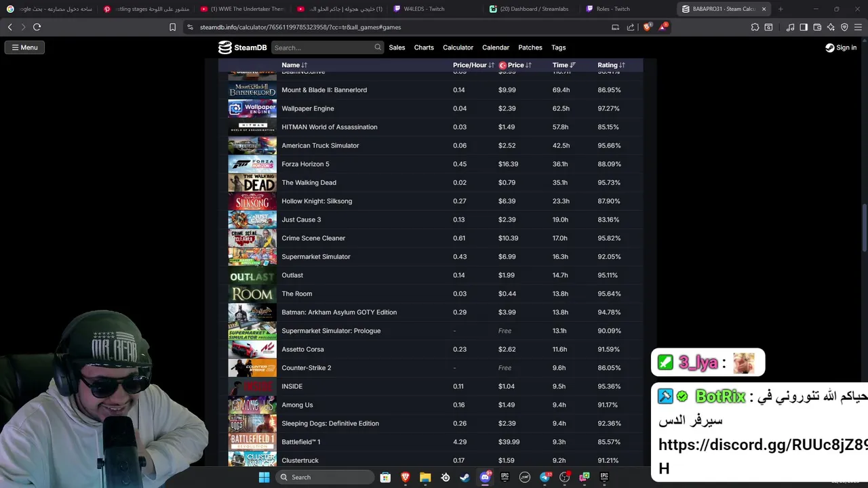Open Steam from the taskbar
Screen dimensions: 868x488
tap(465, 477)
